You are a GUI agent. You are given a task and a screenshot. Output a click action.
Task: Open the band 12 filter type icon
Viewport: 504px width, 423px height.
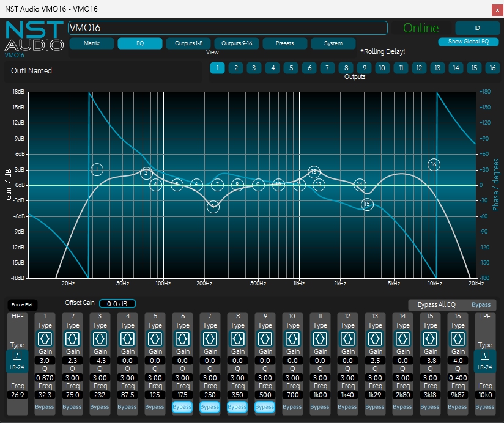click(x=347, y=339)
